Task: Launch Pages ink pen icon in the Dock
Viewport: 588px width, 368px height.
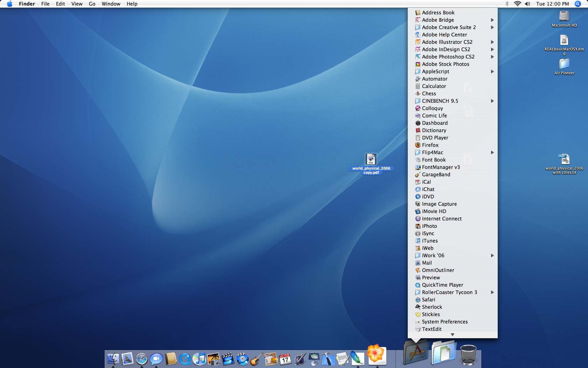Action: (x=300, y=359)
